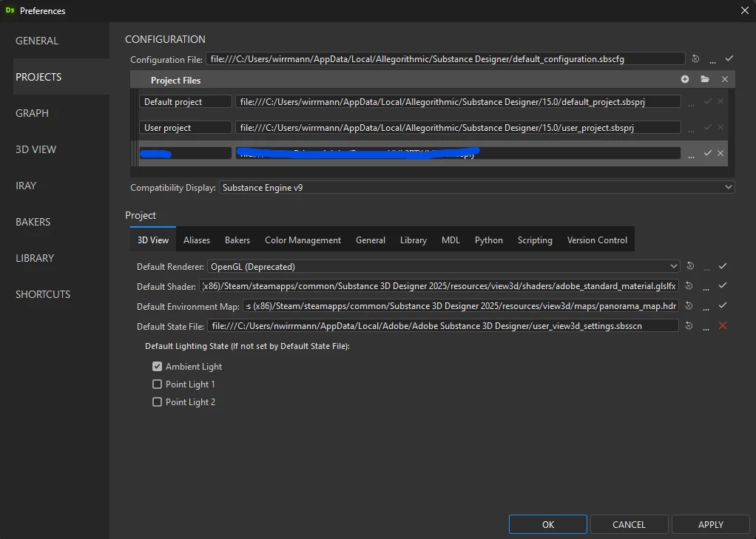Viewport: 756px width, 539px height.
Task: Confirm Default Shader checkmark
Action: (x=722, y=285)
